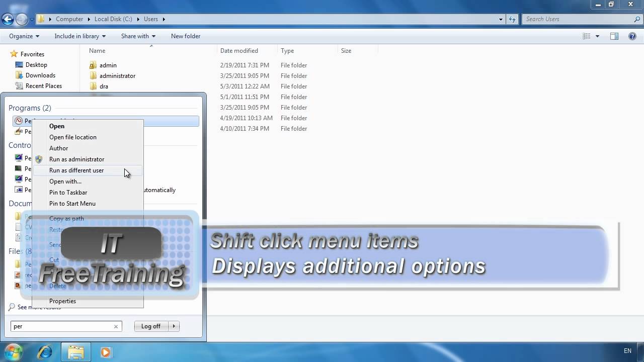This screenshot has height=362, width=644.
Task: Click the Refresh button next to address bar
Action: (512, 19)
